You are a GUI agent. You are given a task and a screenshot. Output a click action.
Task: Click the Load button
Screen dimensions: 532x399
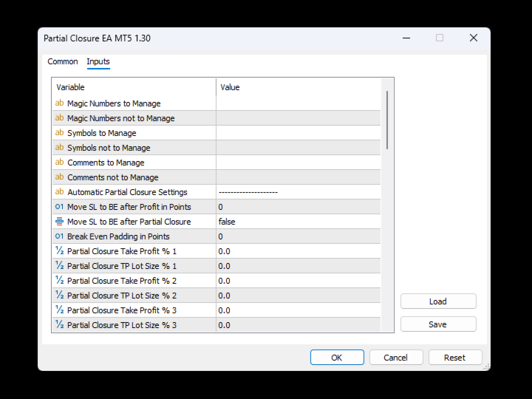pos(438,301)
